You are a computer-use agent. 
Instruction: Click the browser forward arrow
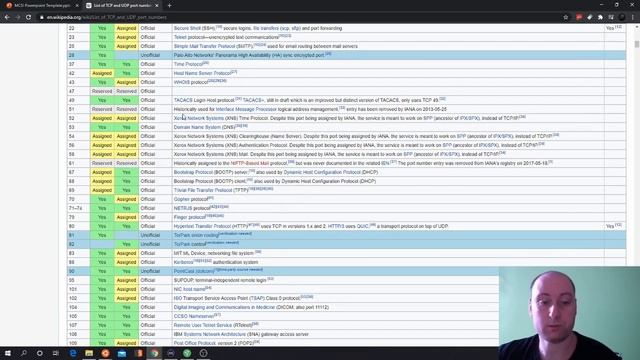click(x=18, y=17)
